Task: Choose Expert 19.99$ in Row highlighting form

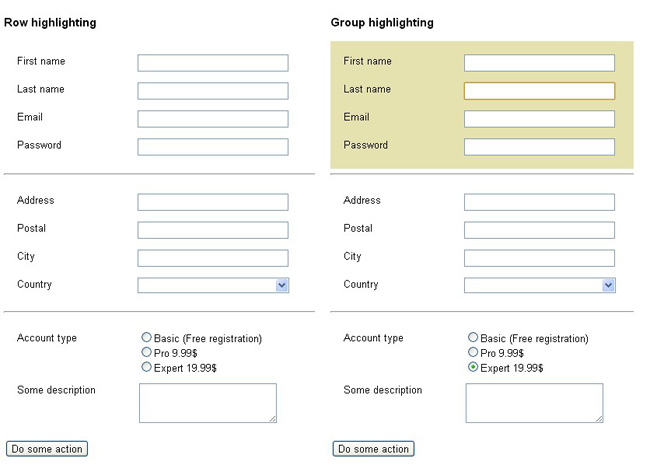Action: tap(147, 367)
